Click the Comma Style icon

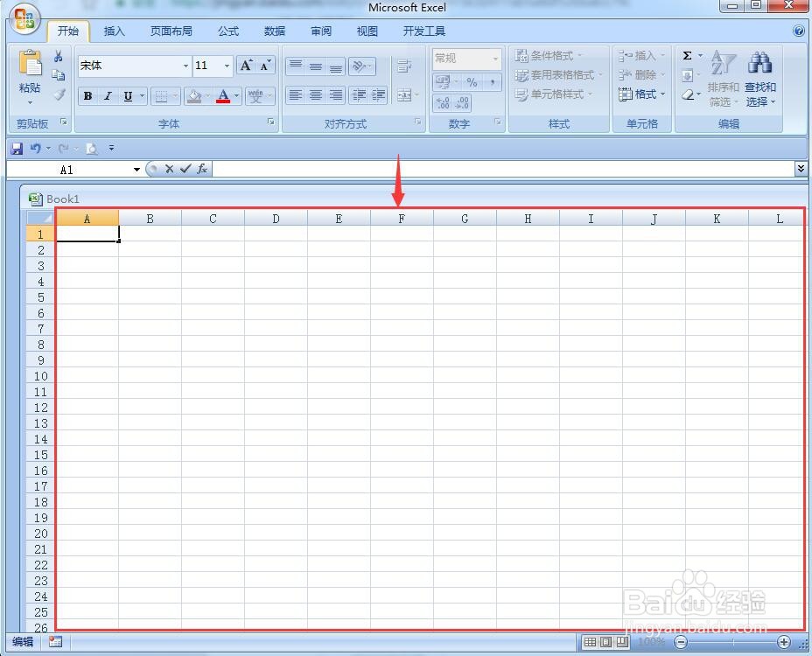[492, 82]
